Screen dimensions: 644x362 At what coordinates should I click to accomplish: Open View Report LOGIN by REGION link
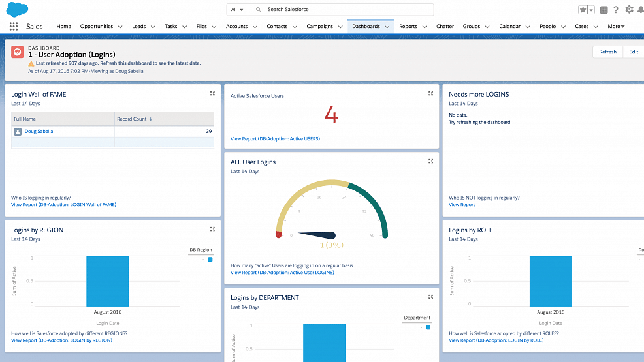61,340
